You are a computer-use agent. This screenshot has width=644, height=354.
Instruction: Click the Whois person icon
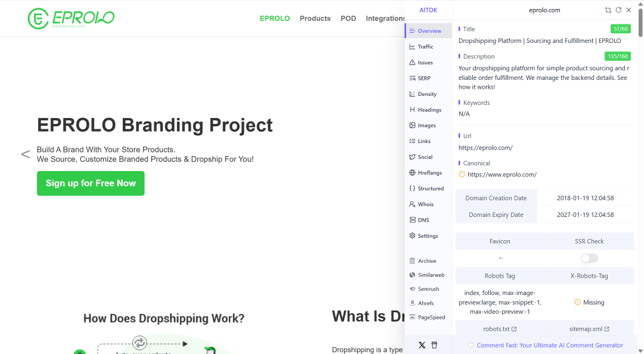click(x=413, y=204)
